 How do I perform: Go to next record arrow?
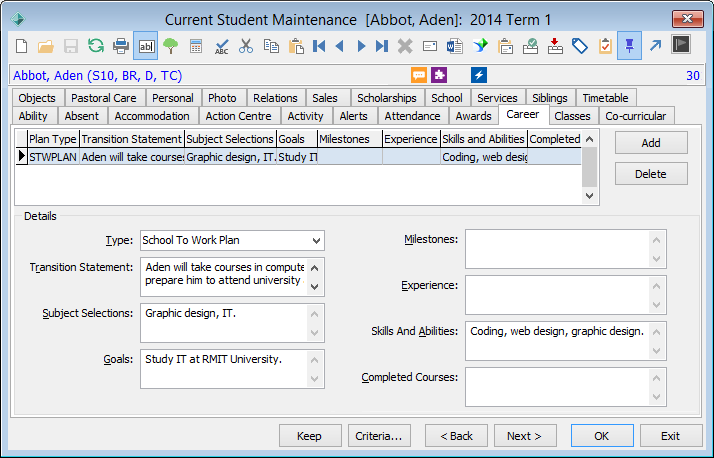[x=362, y=46]
